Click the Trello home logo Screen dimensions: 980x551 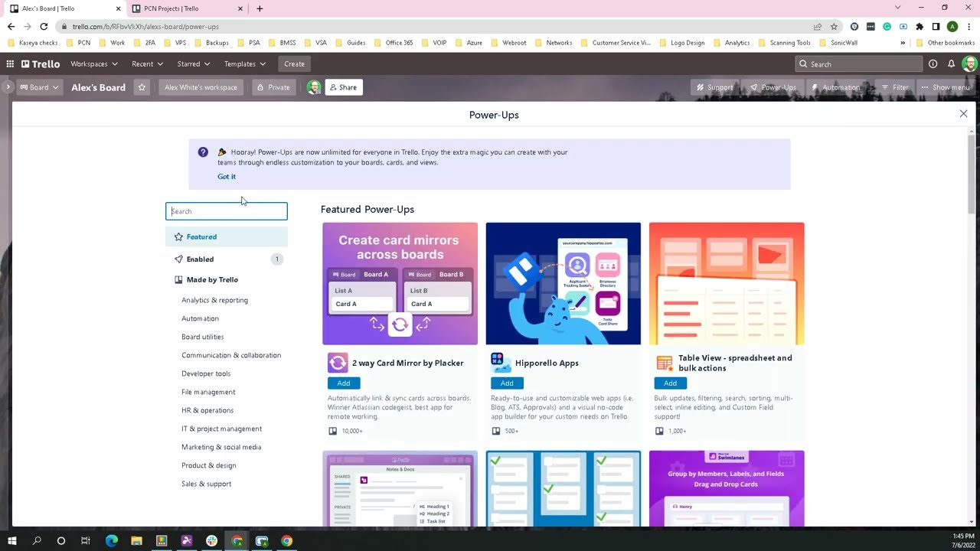pyautogui.click(x=41, y=64)
